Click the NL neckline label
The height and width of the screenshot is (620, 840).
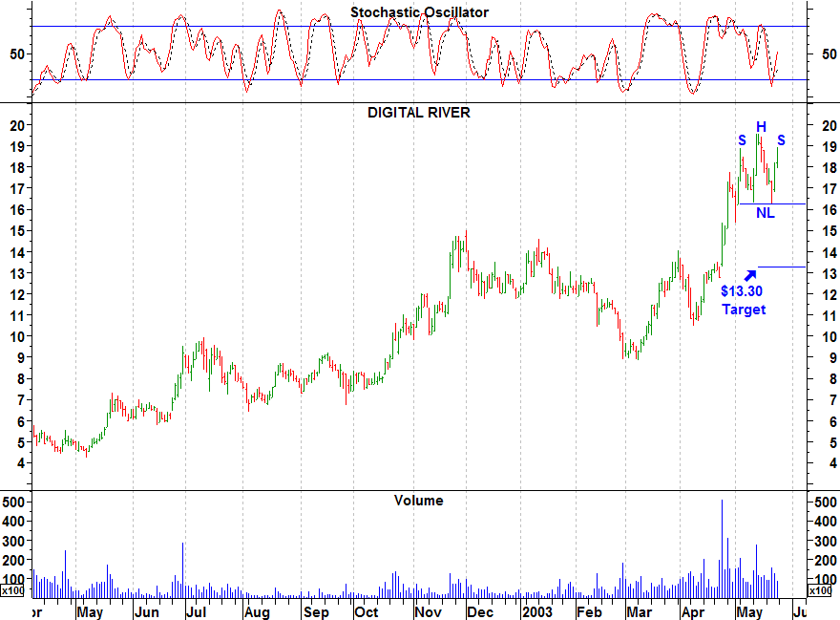765,213
